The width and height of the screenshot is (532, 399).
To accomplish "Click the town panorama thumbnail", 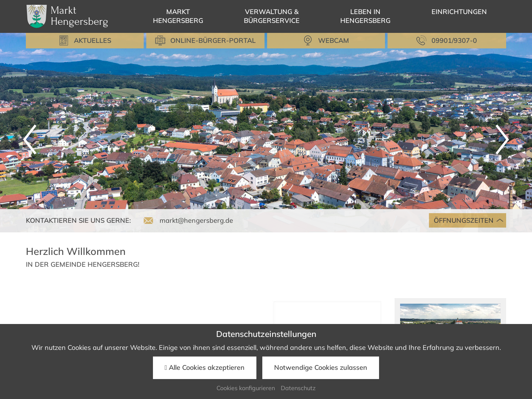I will [450, 314].
